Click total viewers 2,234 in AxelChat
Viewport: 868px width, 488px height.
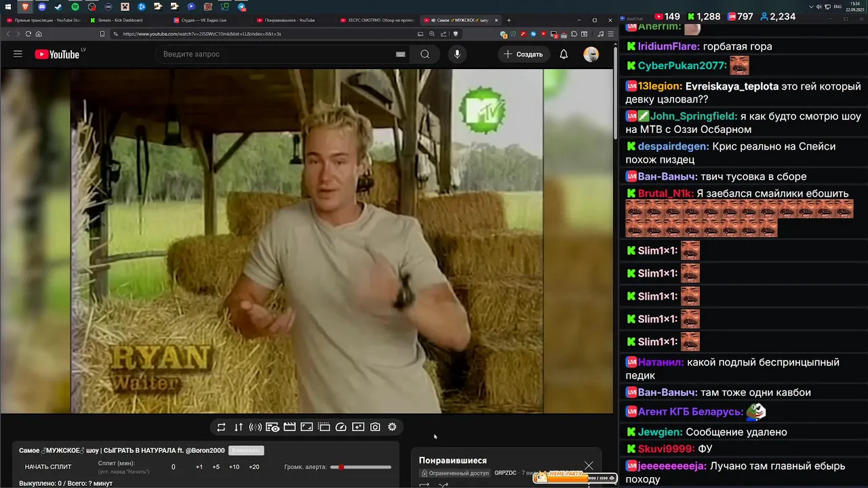pyautogui.click(x=778, y=16)
